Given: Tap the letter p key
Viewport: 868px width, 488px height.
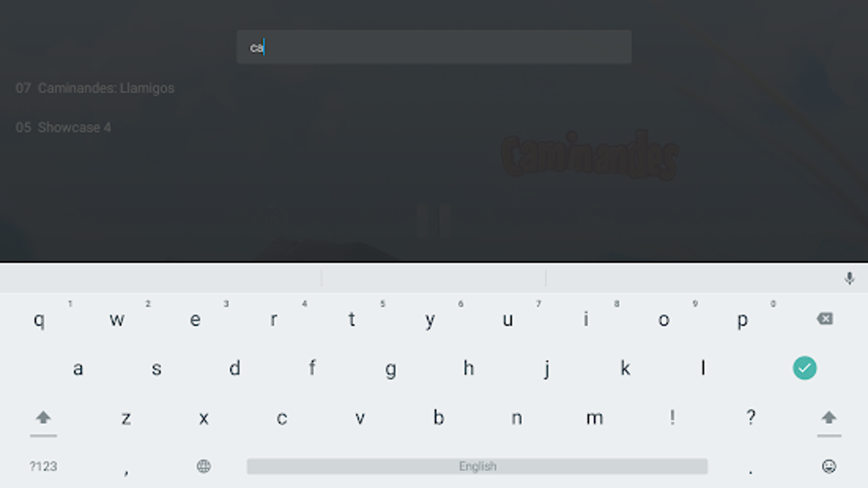Looking at the screenshot, I should point(742,320).
